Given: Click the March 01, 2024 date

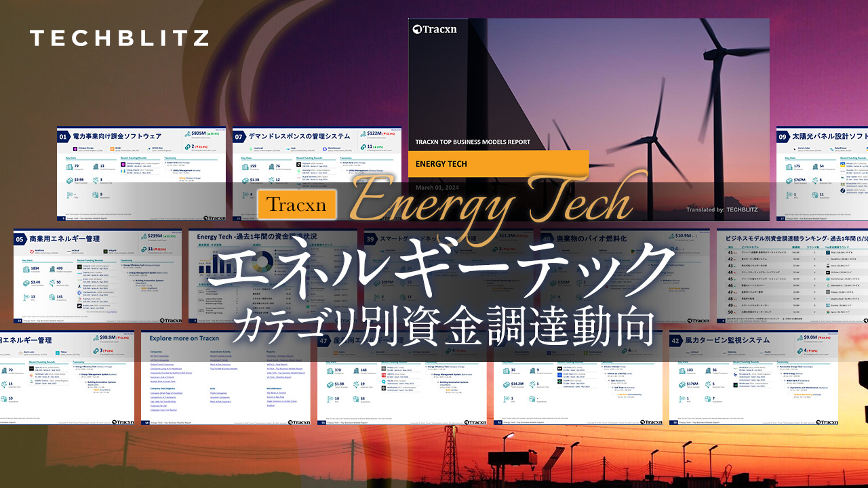Looking at the screenshot, I should pos(438,188).
